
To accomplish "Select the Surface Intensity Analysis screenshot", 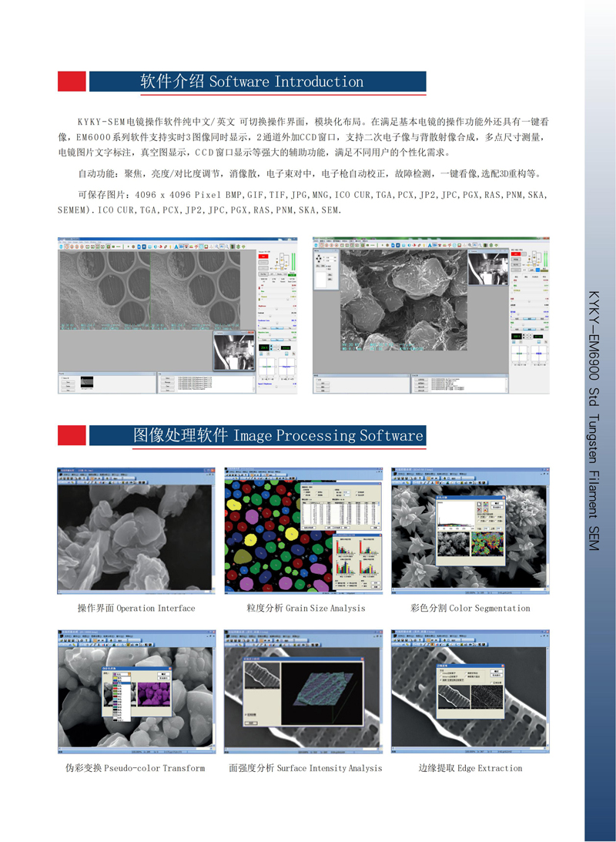I will 303,692.
